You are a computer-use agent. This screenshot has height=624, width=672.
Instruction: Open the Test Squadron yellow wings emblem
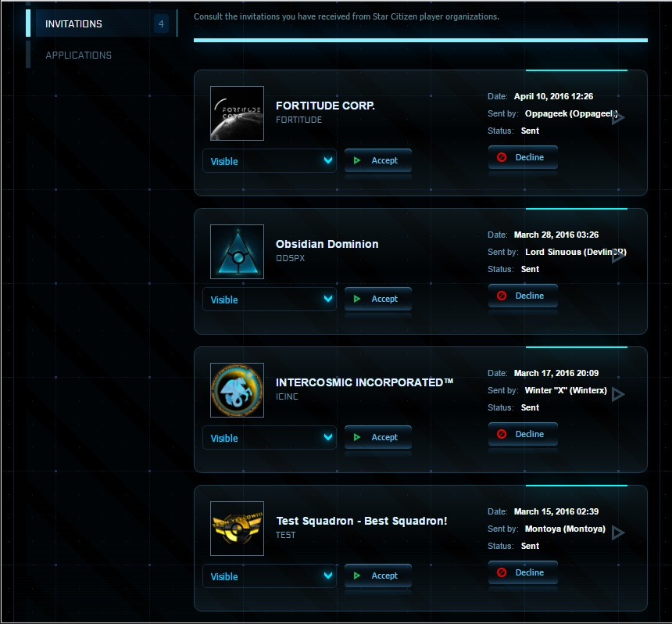pos(237,529)
